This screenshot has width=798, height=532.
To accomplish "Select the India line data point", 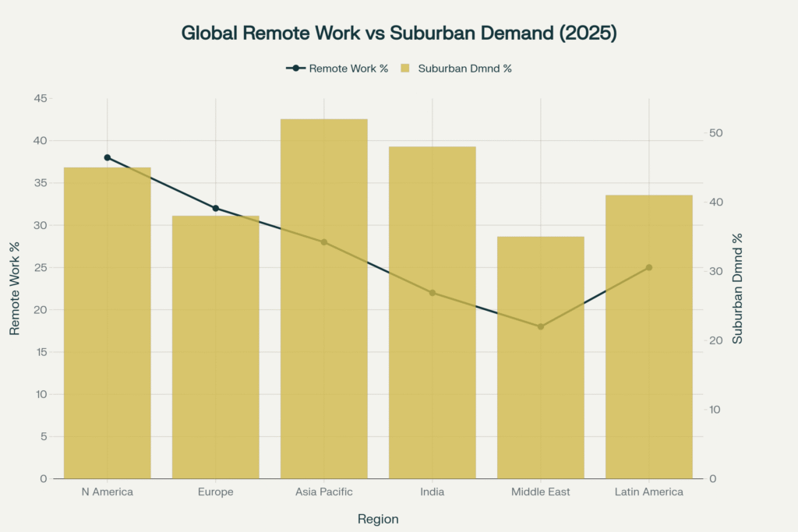I will click(x=433, y=293).
